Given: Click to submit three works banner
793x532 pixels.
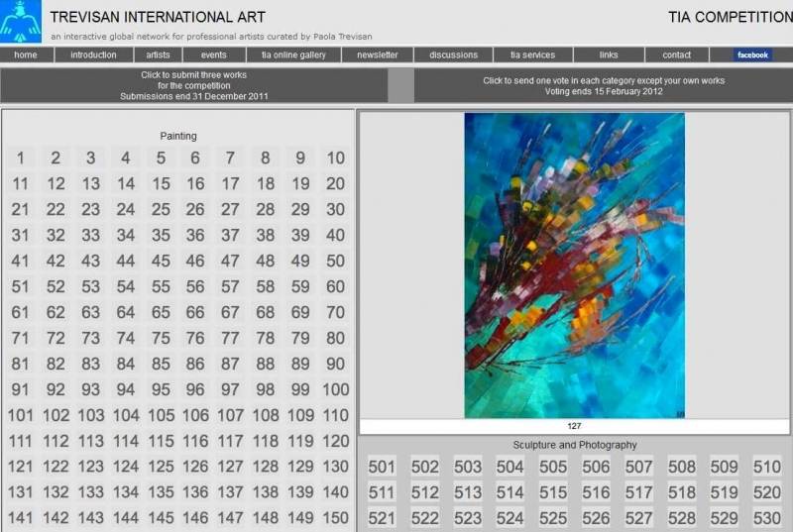Looking at the screenshot, I should (194, 85).
